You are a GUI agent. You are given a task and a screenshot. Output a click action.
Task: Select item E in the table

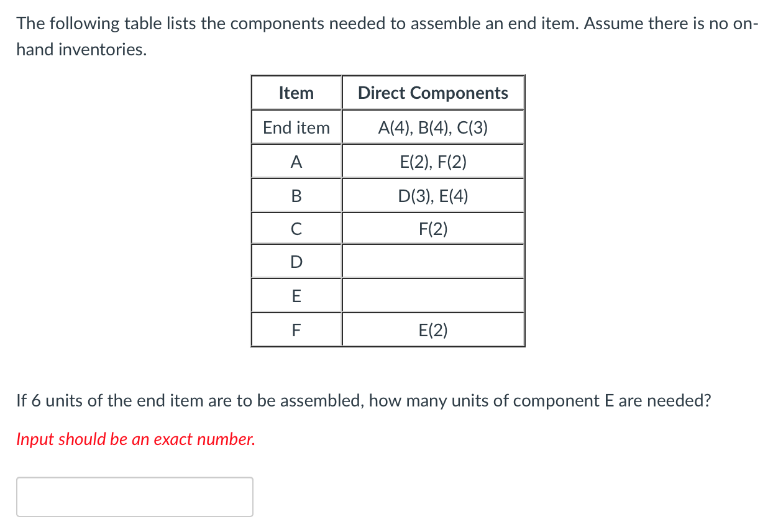coord(296,295)
